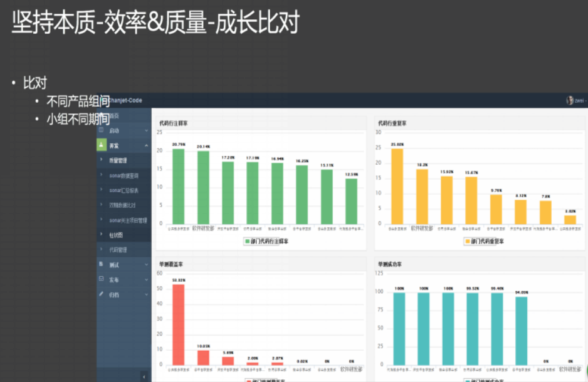Click the green 开发 section icon
The height and width of the screenshot is (382, 588).
click(x=102, y=145)
